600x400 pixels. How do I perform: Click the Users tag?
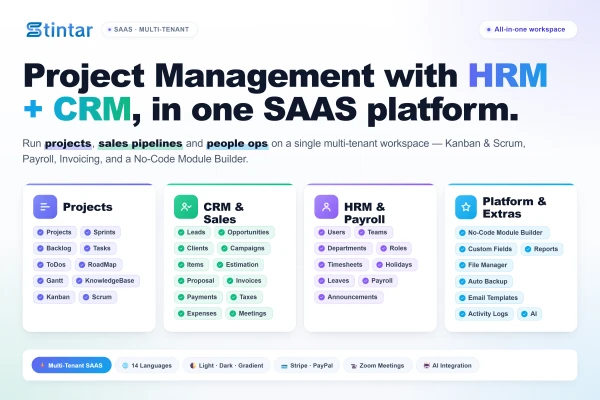click(333, 232)
